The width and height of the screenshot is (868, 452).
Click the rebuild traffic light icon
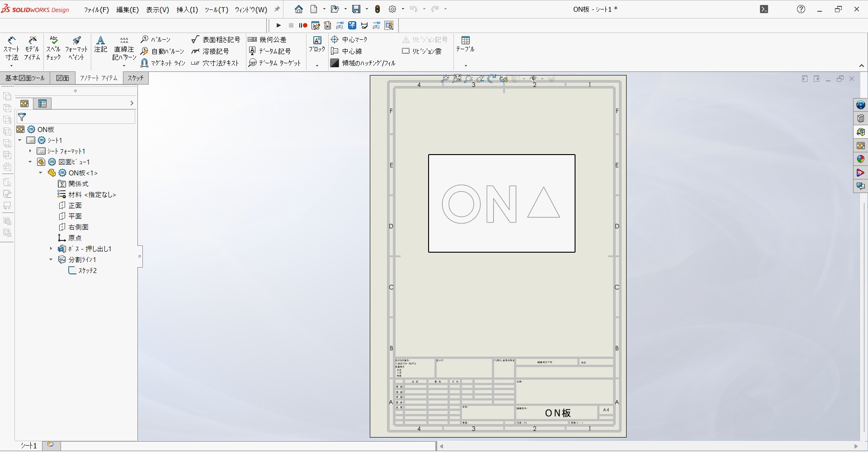(378, 9)
